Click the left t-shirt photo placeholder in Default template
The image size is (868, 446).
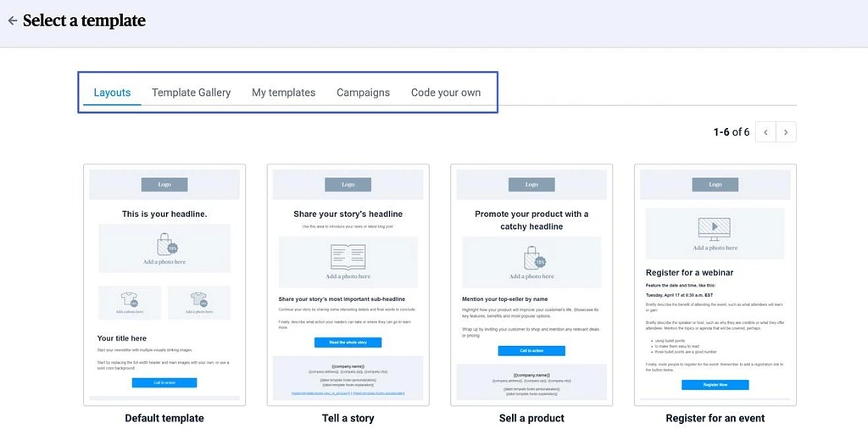tap(130, 303)
